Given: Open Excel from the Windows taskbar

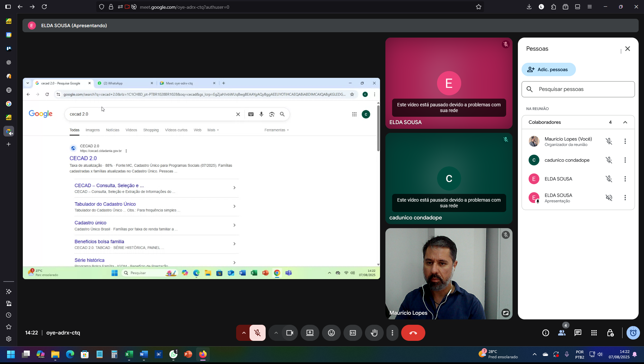Looking at the screenshot, I should pos(129,354).
